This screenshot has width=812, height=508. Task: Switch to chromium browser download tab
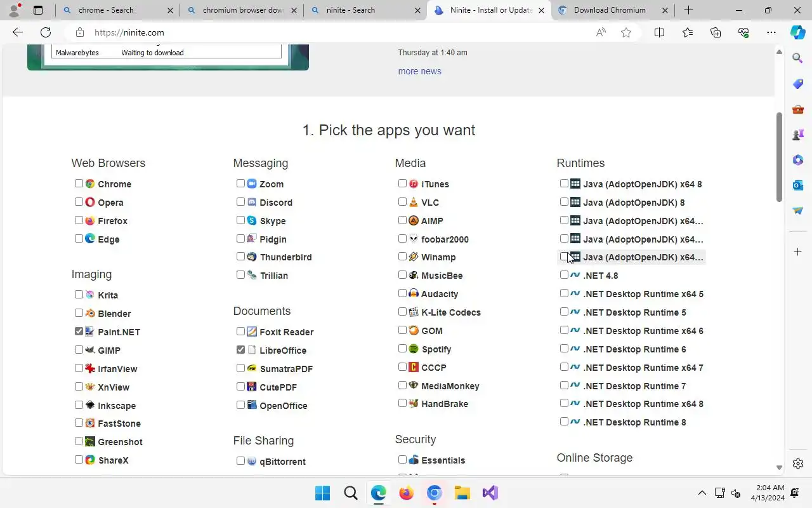[243, 10]
